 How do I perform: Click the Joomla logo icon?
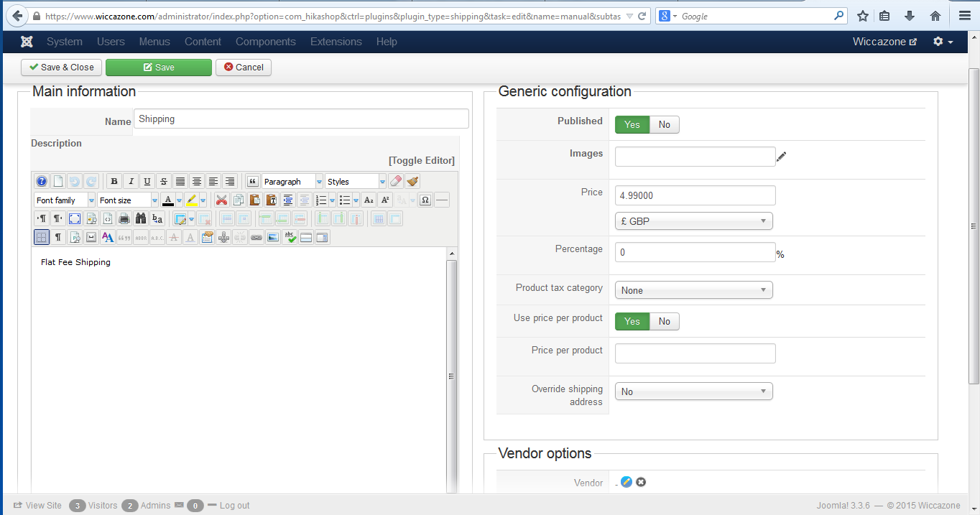pyautogui.click(x=27, y=42)
